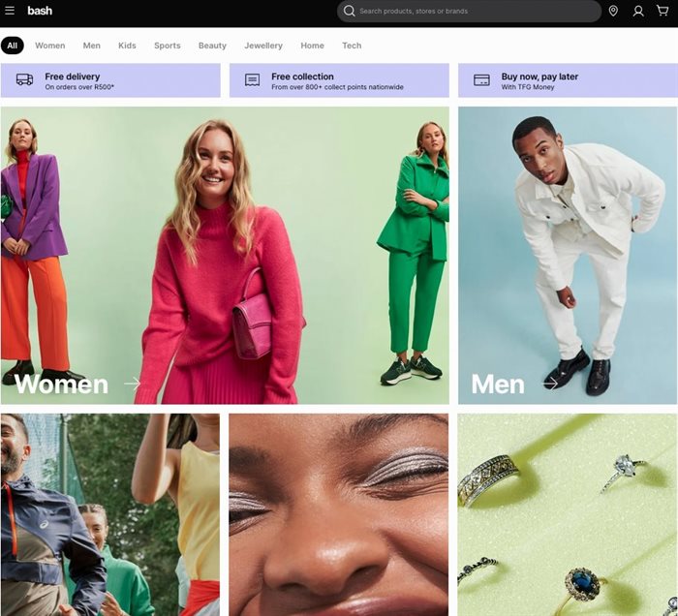Click the bash logo

(40, 11)
